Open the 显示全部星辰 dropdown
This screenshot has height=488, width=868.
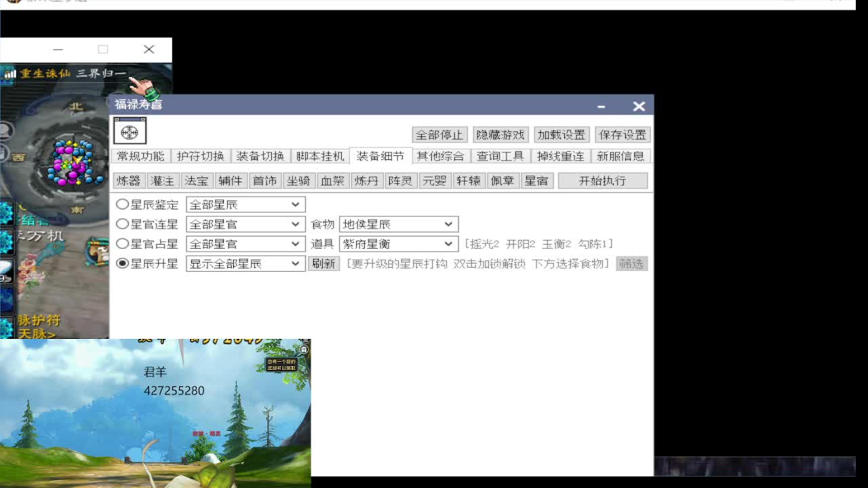(x=245, y=264)
